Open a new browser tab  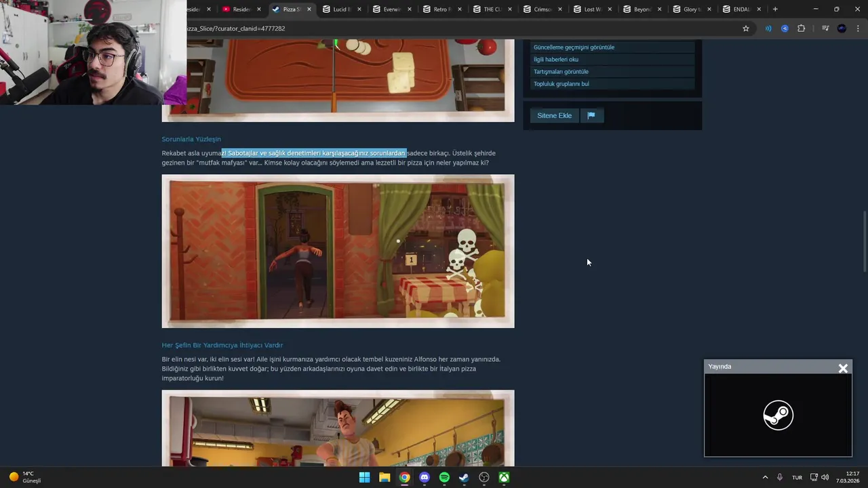775,9
